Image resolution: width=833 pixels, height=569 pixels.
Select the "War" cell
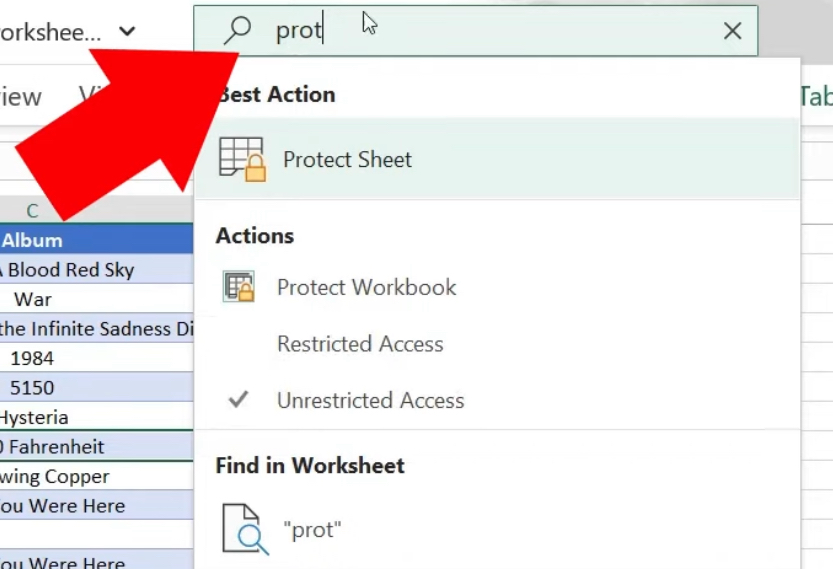tap(96, 299)
